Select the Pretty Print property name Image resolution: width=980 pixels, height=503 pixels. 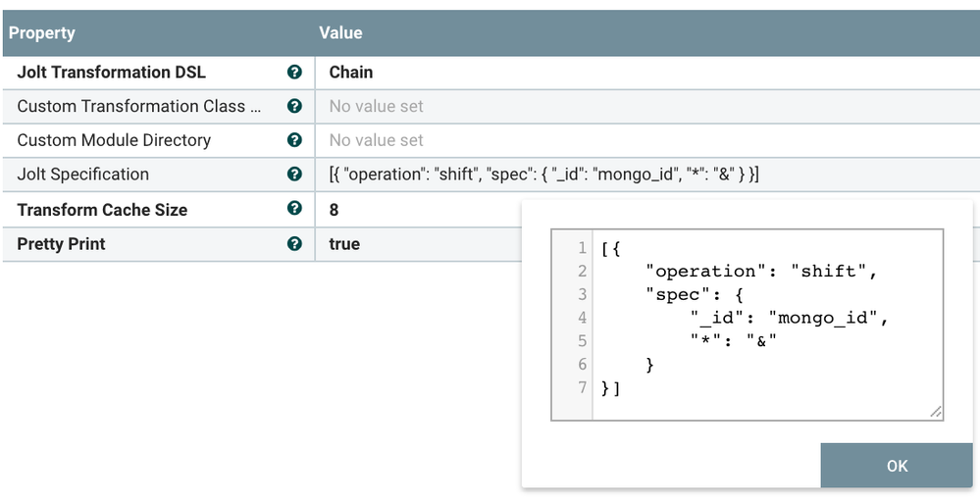tap(61, 244)
